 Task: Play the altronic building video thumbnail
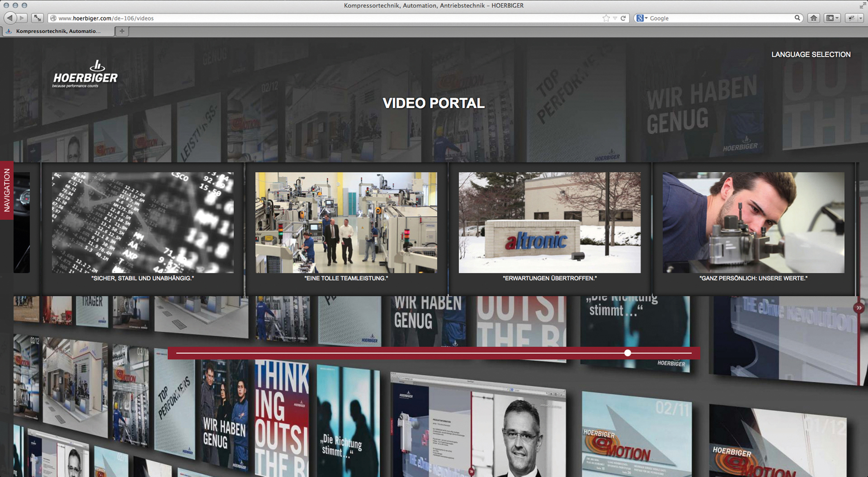[549, 222]
